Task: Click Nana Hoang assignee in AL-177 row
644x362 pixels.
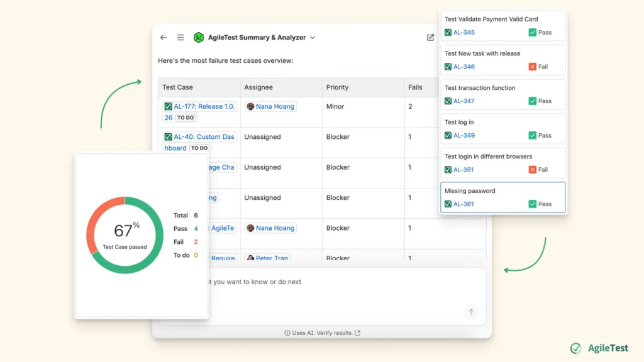Action: tap(270, 106)
